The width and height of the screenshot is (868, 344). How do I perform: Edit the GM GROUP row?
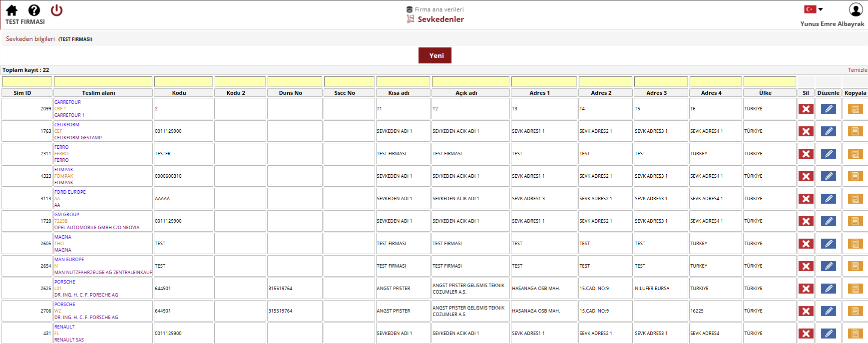829,221
